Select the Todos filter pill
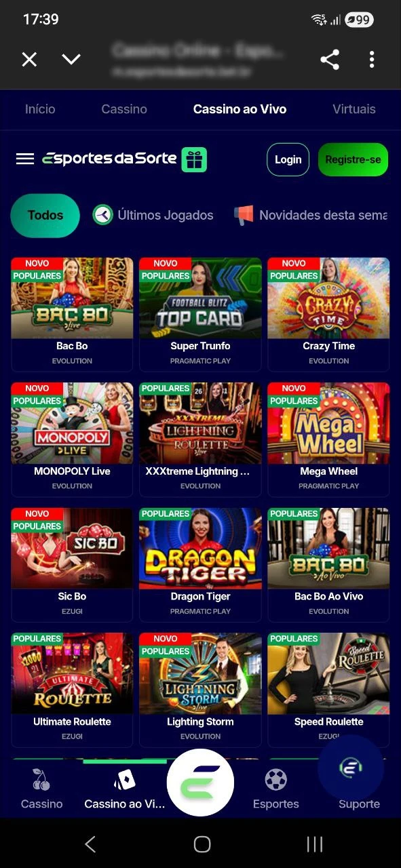401x868 pixels. point(45,216)
